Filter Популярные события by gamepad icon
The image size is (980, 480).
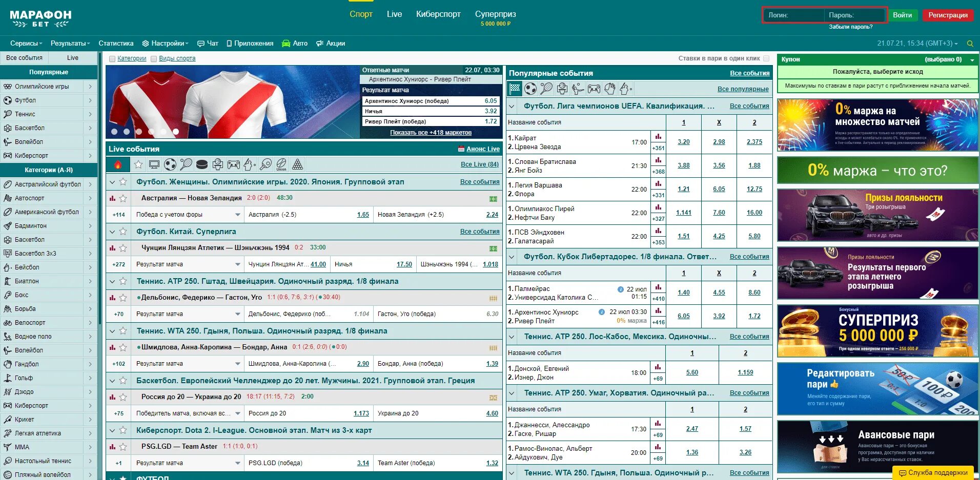point(594,89)
